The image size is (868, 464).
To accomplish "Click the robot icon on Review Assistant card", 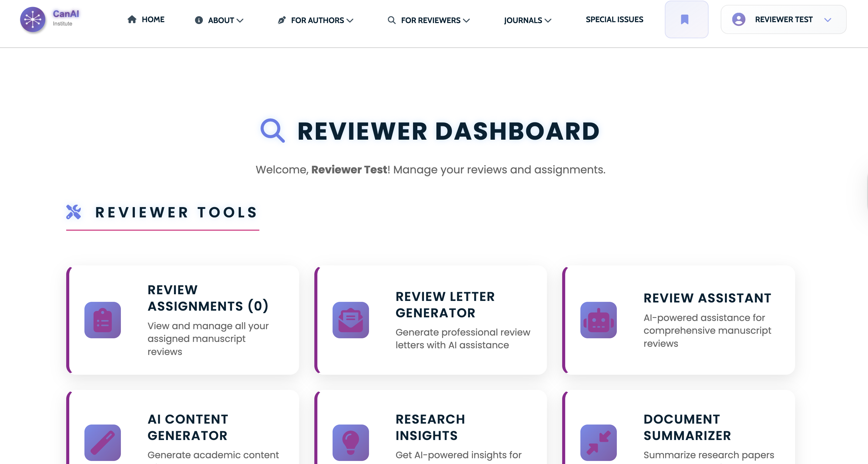I will point(598,320).
